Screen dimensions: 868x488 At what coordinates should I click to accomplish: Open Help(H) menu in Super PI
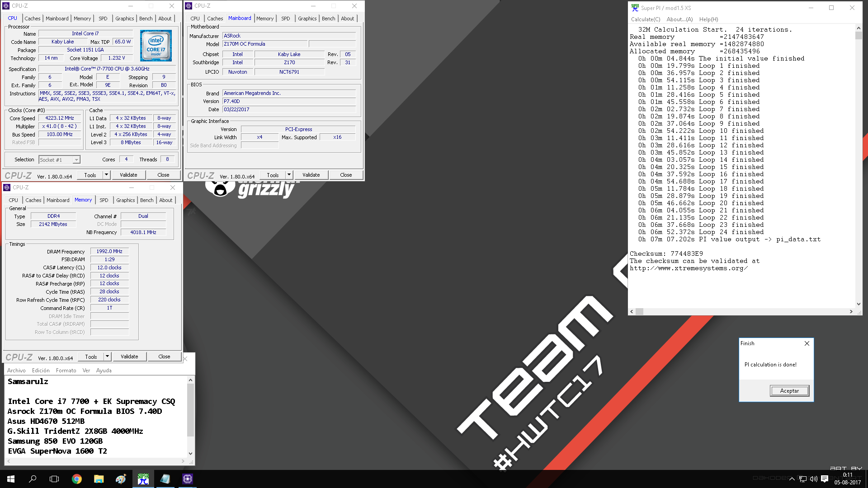tap(708, 19)
